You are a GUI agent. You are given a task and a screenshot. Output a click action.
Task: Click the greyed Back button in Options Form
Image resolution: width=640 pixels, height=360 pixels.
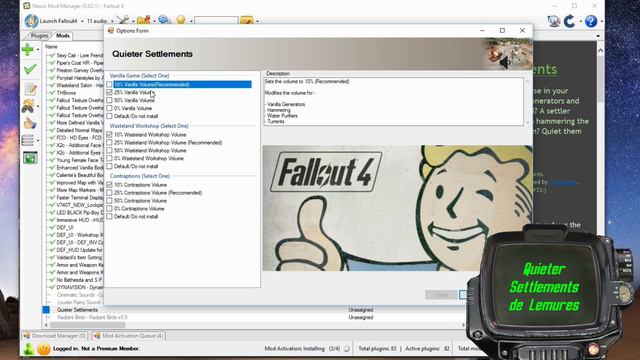coord(441,294)
